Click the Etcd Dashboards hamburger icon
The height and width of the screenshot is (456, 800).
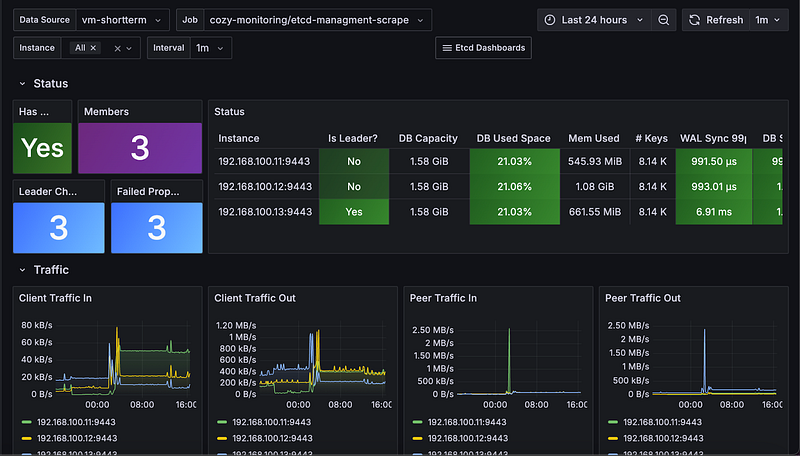pos(446,48)
